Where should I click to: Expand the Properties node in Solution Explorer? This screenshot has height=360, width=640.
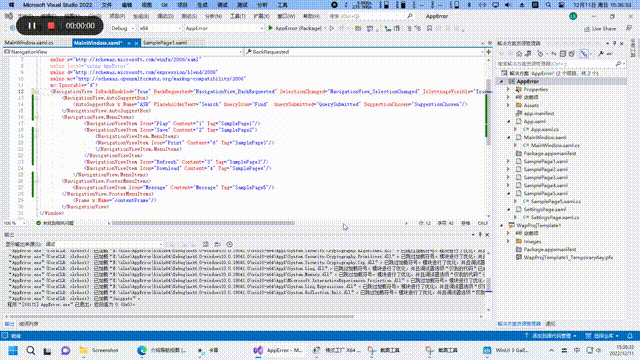pyautogui.click(x=509, y=89)
